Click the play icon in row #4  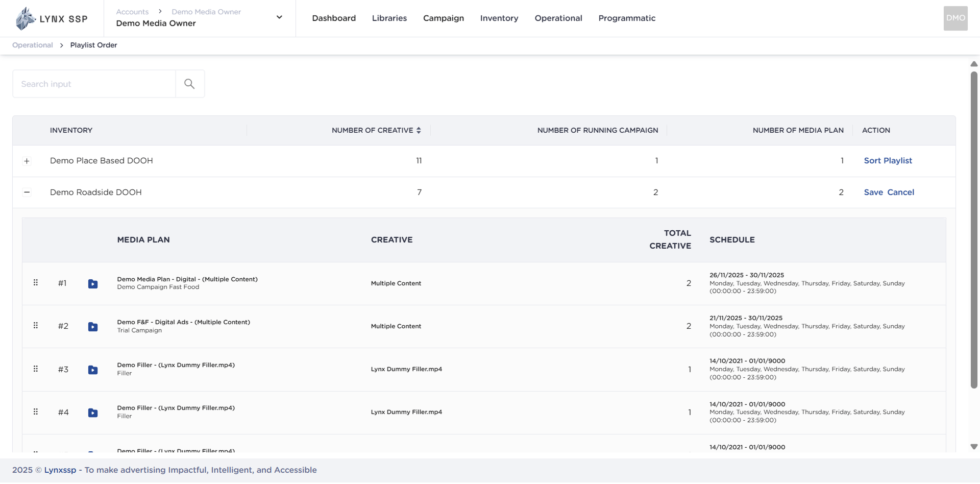pos(93,413)
